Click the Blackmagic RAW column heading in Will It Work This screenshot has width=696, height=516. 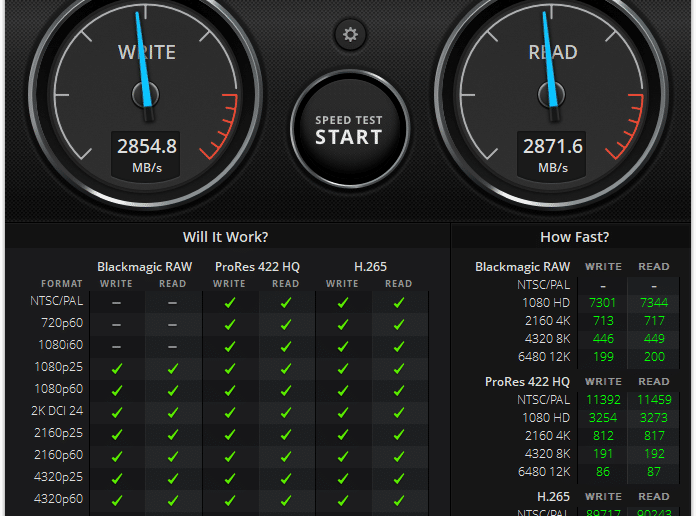pos(145,266)
